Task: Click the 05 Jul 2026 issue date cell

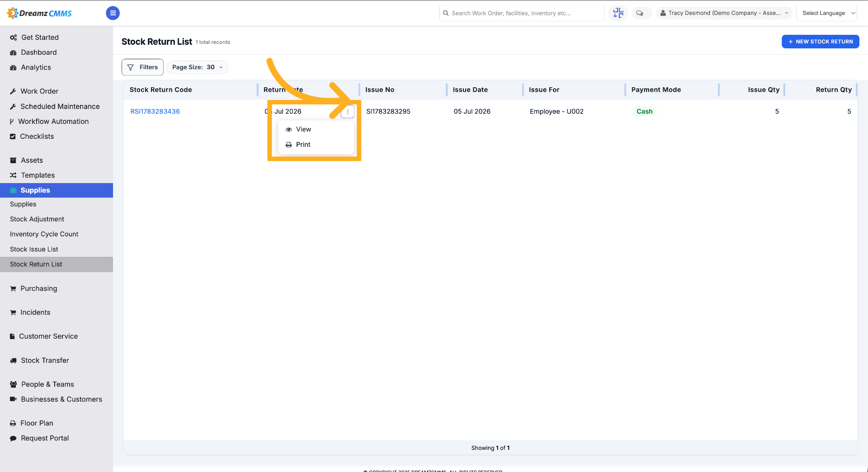Action: [472, 111]
